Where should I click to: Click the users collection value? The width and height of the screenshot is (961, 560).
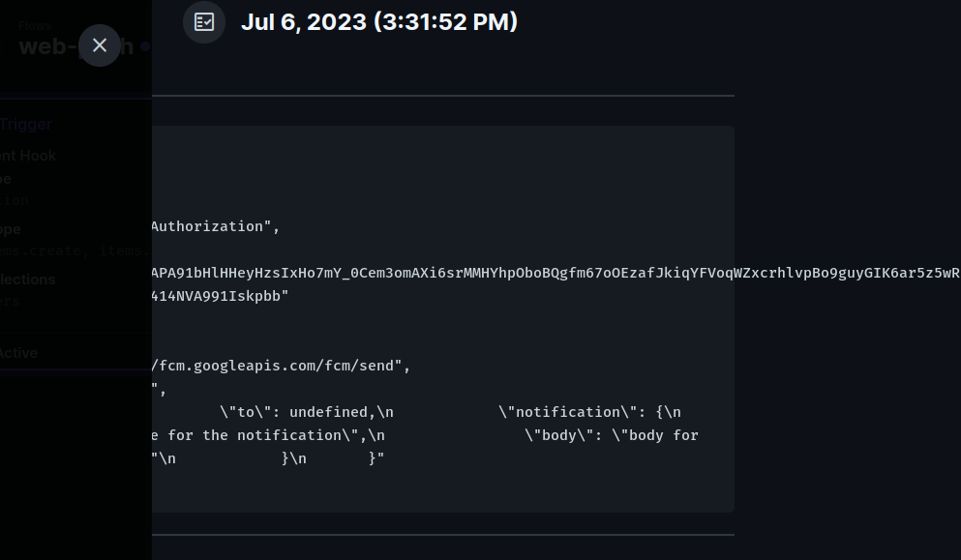8,301
